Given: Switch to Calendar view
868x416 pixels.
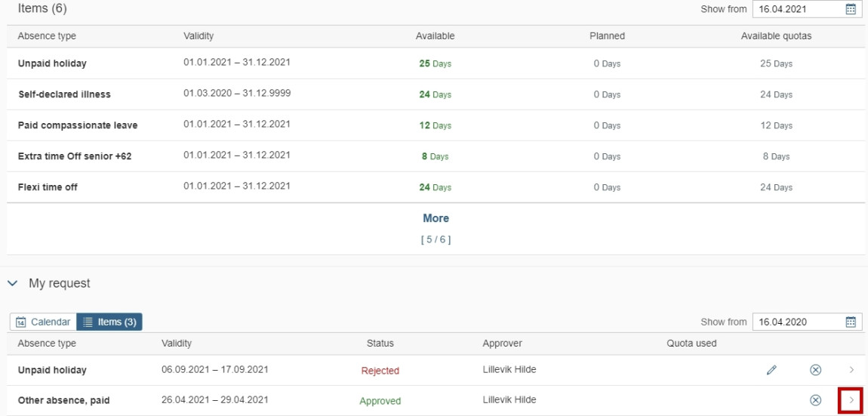Looking at the screenshot, I should pos(43,322).
